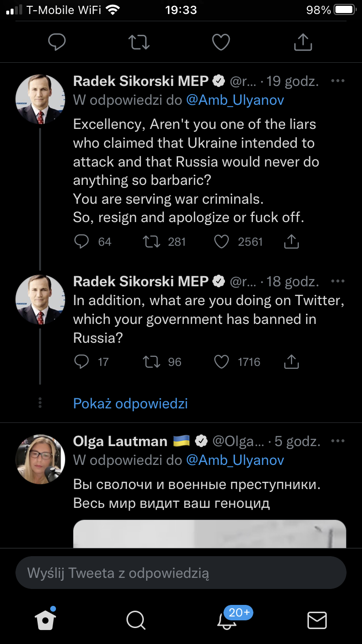Screen dimensions: 362x644
Task: Open more options on 18 godz. tweet
Action: (x=338, y=281)
